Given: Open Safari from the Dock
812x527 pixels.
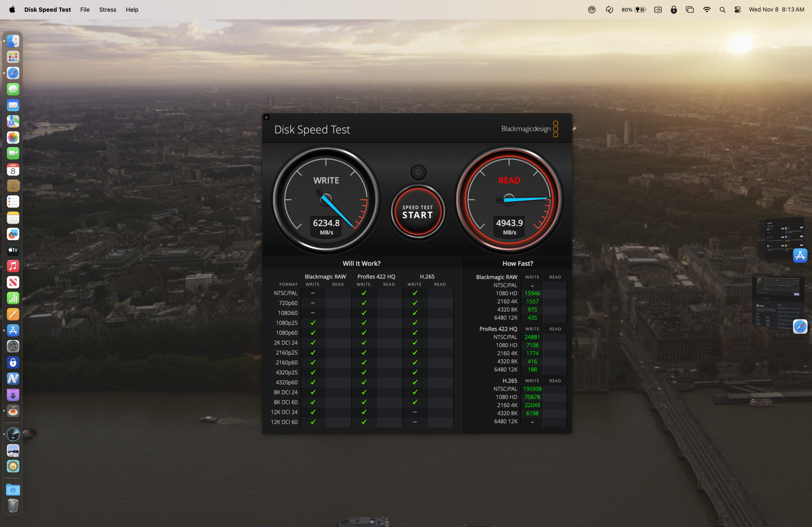Looking at the screenshot, I should point(13,73).
